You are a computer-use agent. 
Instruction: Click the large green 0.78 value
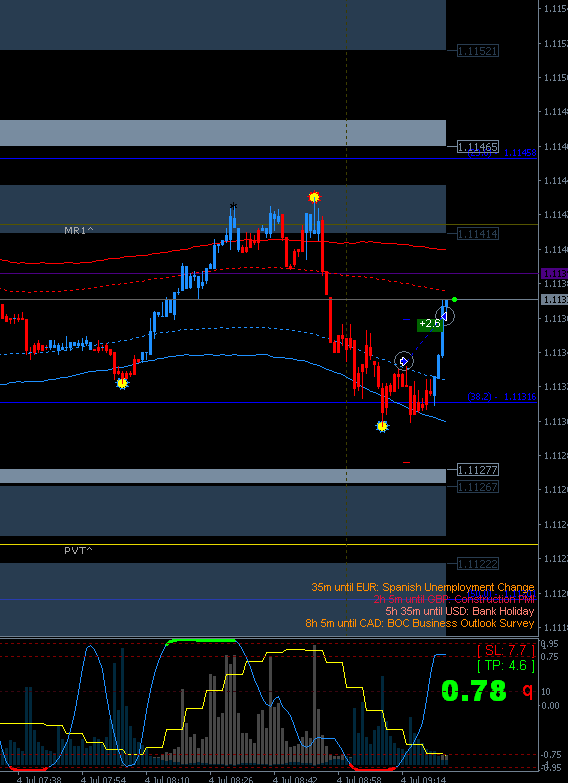[x=474, y=692]
